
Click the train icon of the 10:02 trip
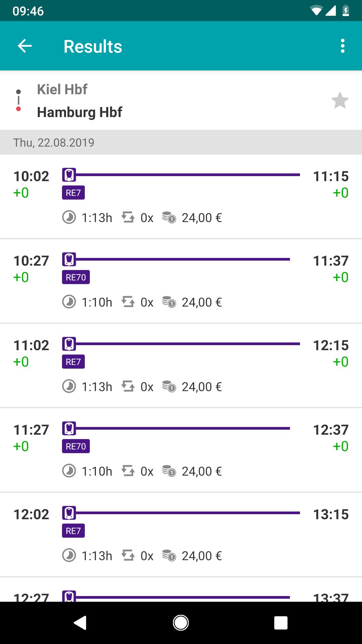point(69,175)
